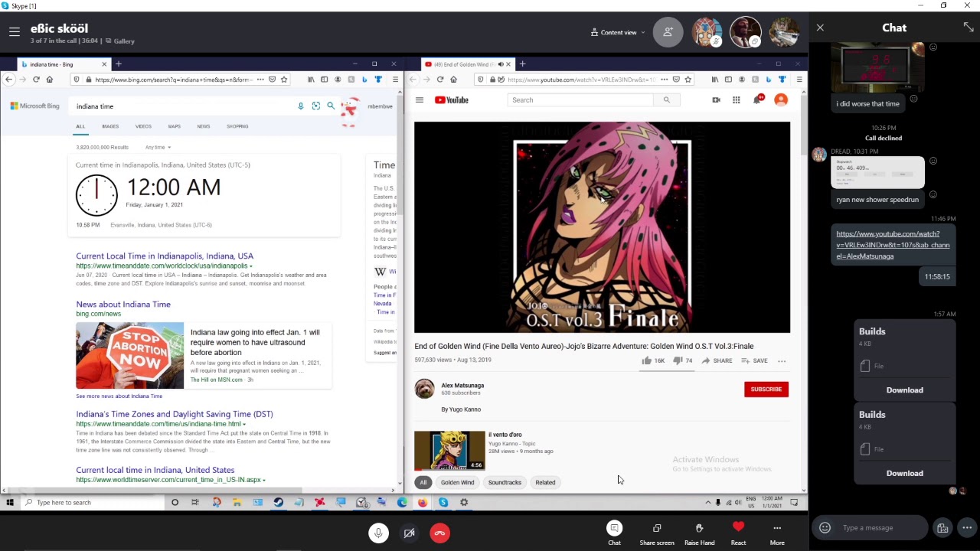Screen dimensions: 980x551
Task: Switch to the IMAGES tab on Bing
Action: pos(110,126)
